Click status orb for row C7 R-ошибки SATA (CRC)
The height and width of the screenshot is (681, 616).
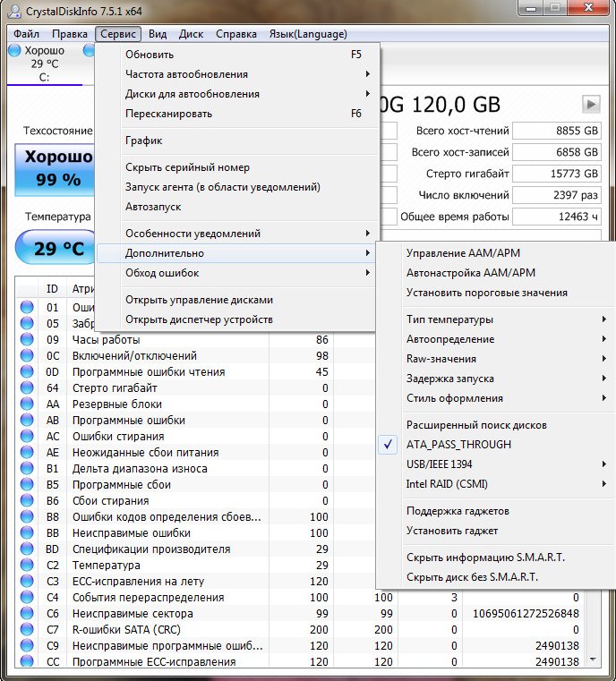click(x=27, y=629)
